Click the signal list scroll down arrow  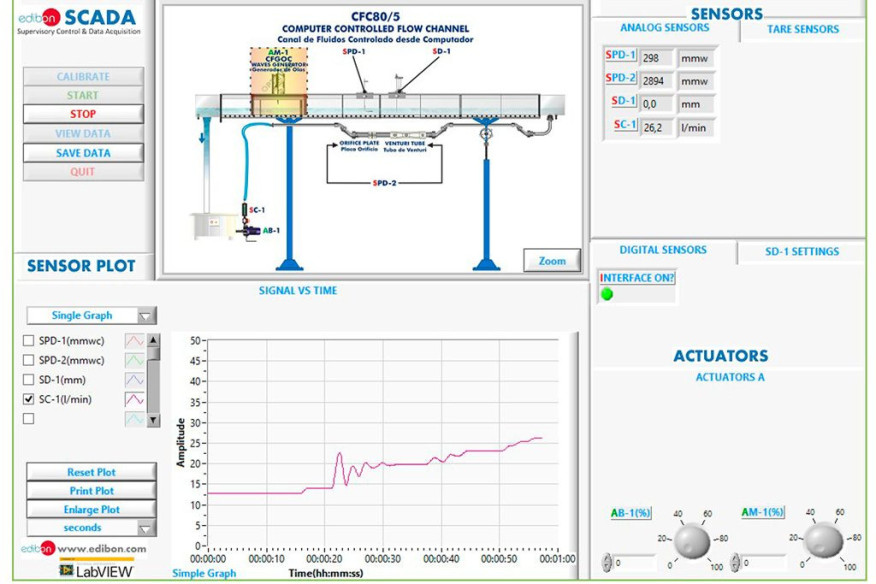(154, 420)
